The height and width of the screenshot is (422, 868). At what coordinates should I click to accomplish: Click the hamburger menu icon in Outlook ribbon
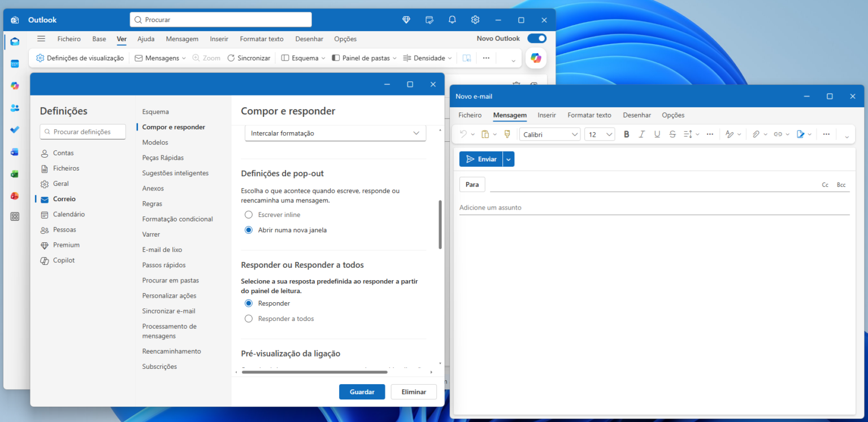[x=41, y=38]
